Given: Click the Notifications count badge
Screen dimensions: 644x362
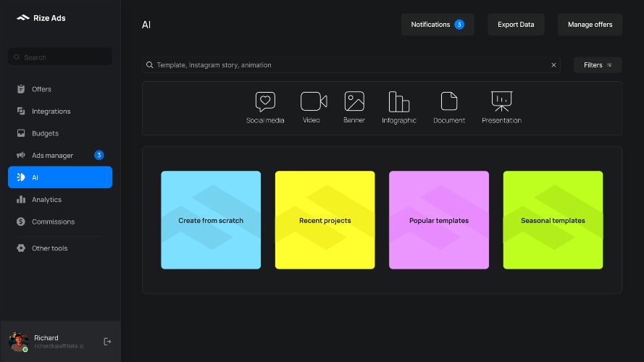Looking at the screenshot, I should coord(459,25).
